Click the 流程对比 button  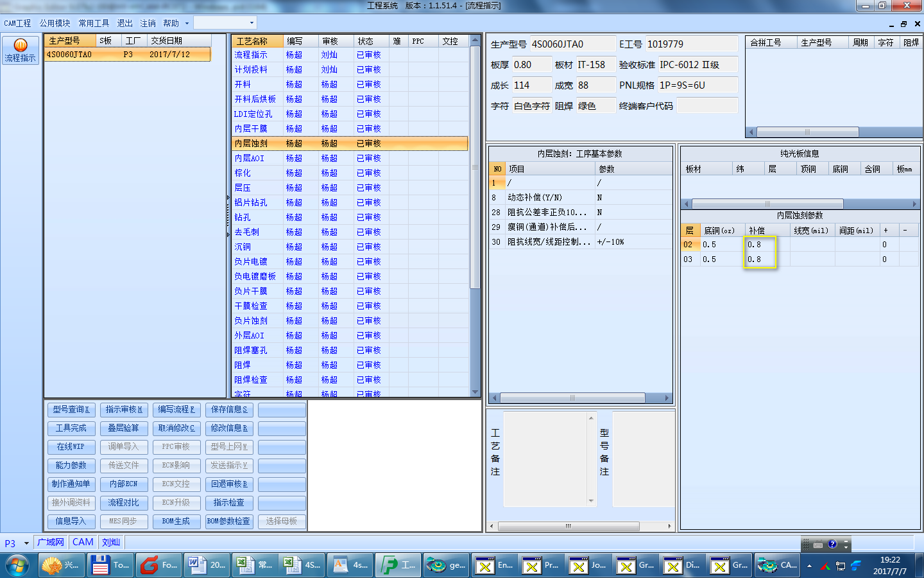[124, 503]
